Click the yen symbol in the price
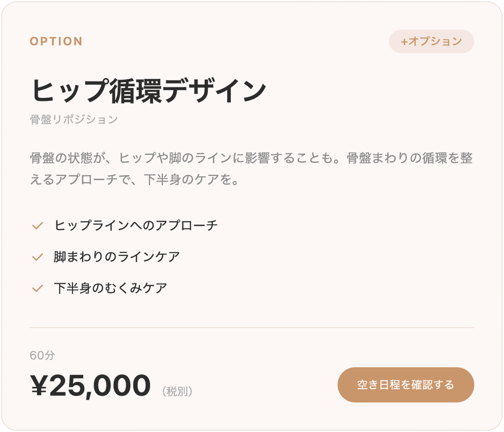The image size is (504, 432). coord(40,386)
